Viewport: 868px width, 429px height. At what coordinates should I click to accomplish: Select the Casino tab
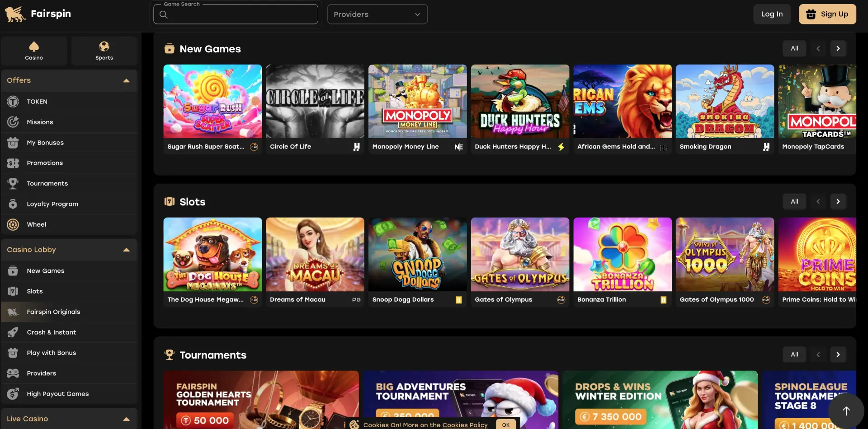(33, 51)
